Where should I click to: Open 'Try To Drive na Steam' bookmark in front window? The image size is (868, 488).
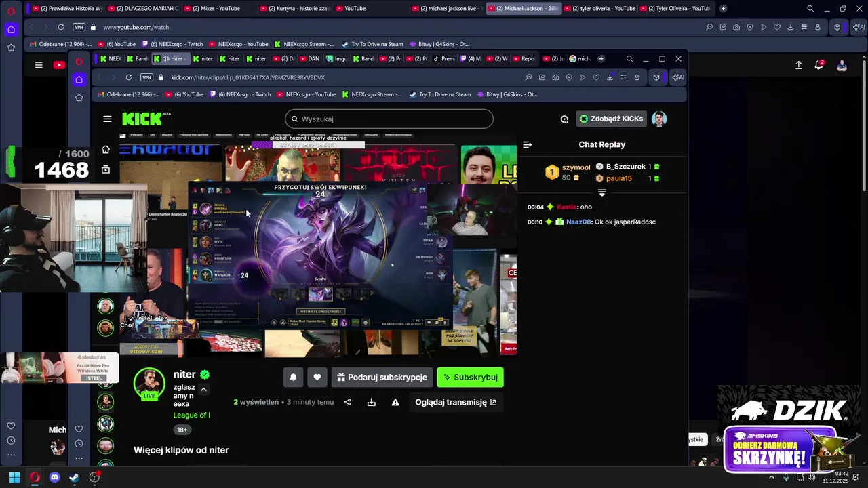point(440,94)
